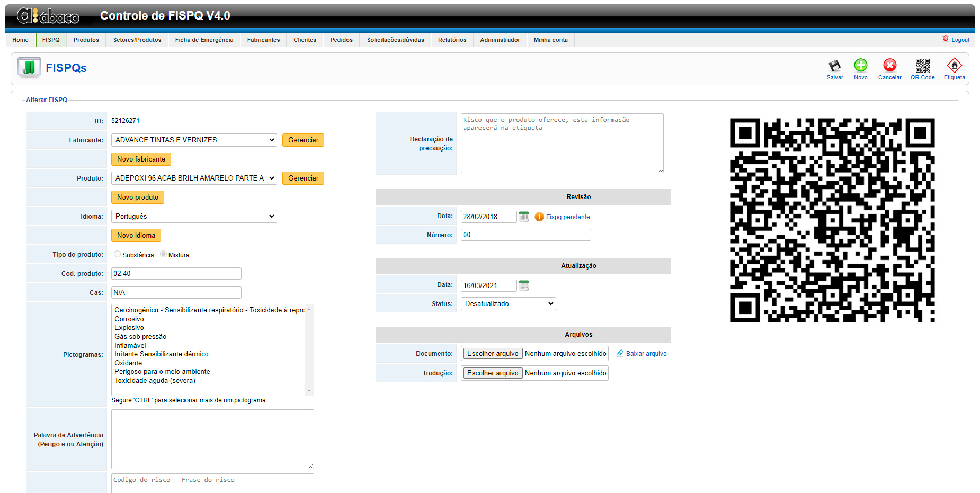Open the Minha conta menu item
980x493 pixels.
(x=551, y=40)
